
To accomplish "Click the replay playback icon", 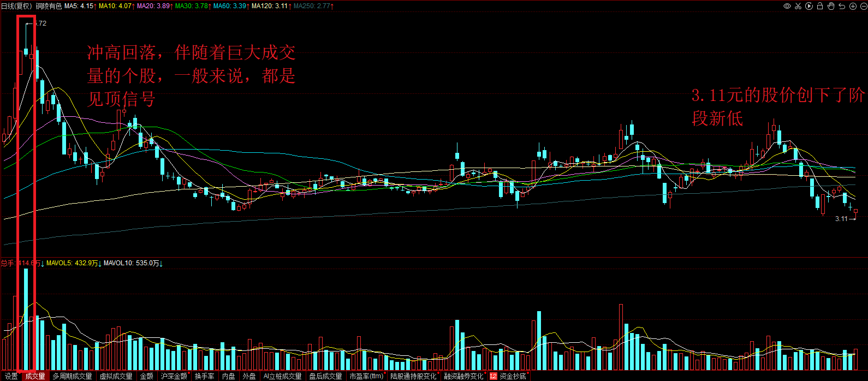I will [x=809, y=6].
